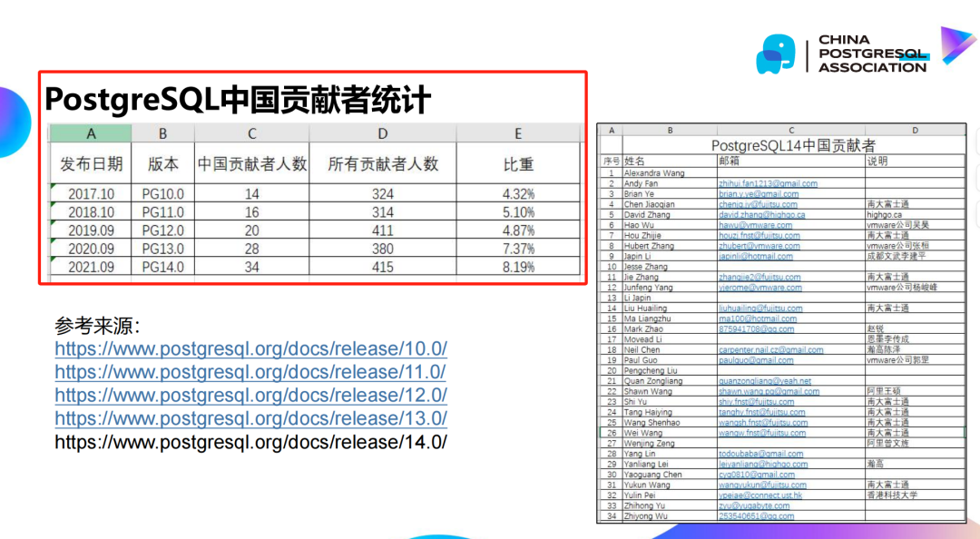This screenshot has width=980, height=539.
Task: Open the brian.y.ye@gmail.com email link
Action: tap(759, 194)
